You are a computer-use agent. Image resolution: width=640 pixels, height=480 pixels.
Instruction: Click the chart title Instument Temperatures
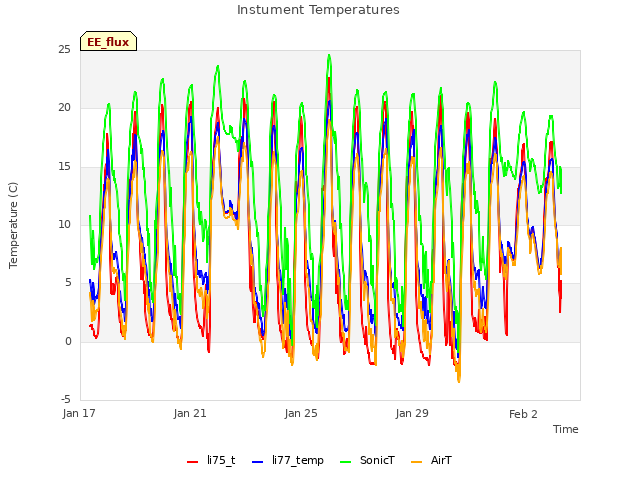click(318, 10)
